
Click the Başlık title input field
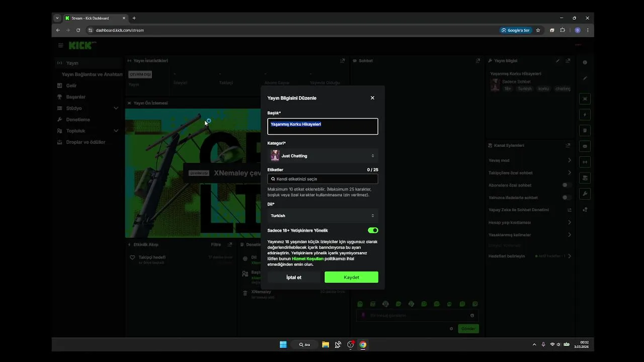click(323, 126)
